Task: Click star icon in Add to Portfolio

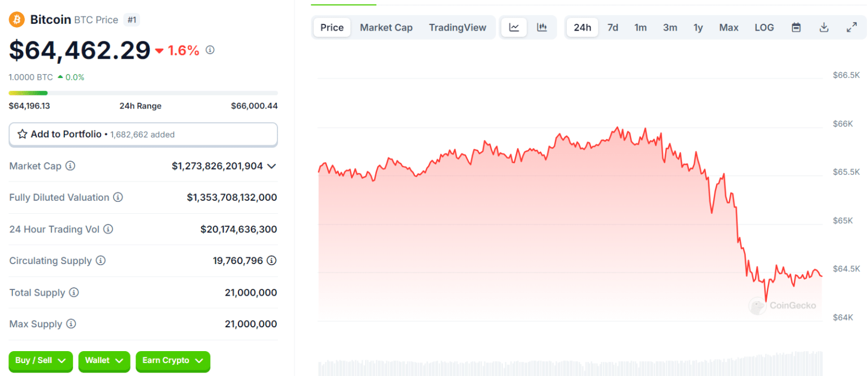Action: tap(23, 135)
